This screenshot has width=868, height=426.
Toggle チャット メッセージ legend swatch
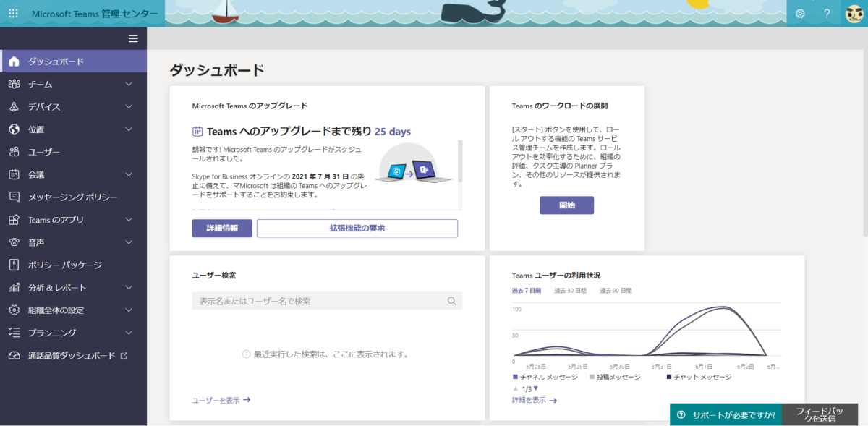(669, 377)
